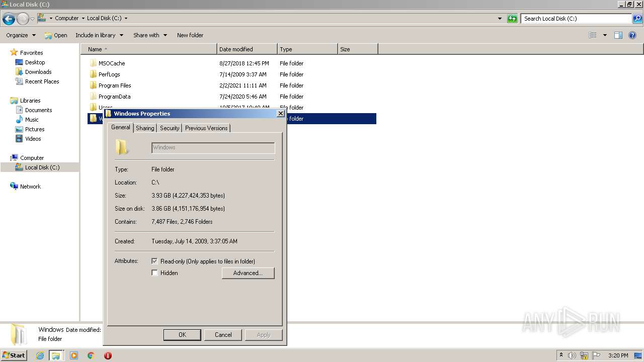Toggle the Hidden checkbox
Screen dimensions: 644x362
[x=154, y=273]
